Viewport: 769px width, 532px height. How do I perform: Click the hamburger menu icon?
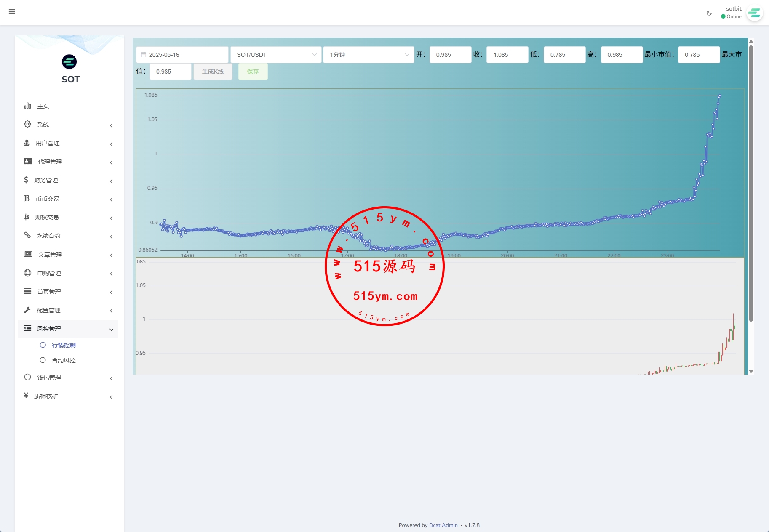(12, 12)
